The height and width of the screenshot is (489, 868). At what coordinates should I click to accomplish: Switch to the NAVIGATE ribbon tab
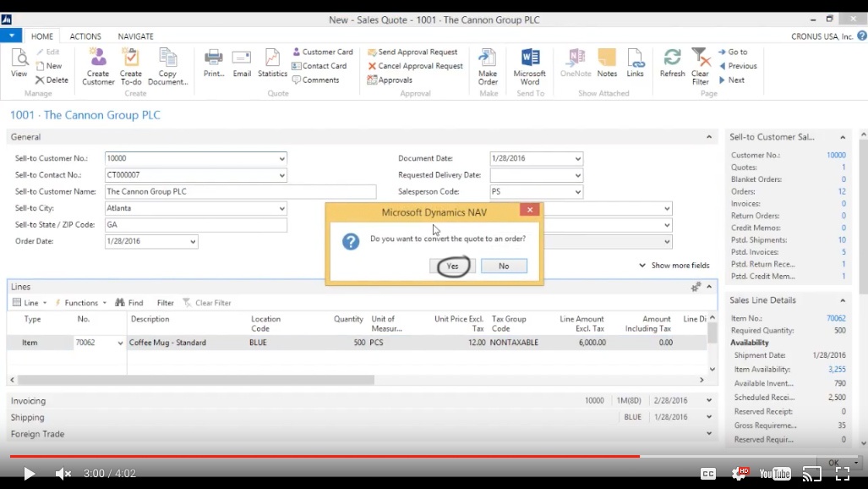135,36
